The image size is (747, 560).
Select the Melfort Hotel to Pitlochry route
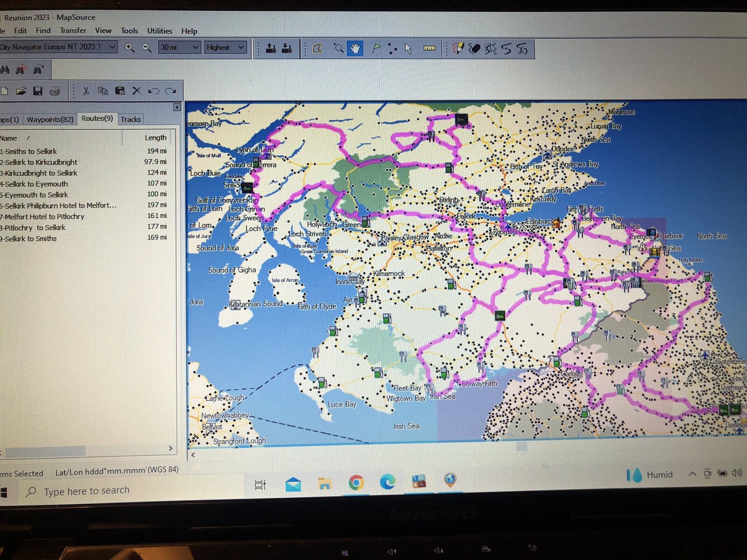pos(84,217)
